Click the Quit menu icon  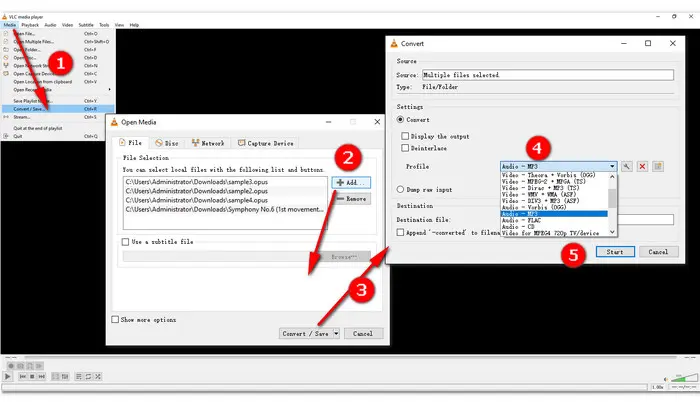coord(6,136)
